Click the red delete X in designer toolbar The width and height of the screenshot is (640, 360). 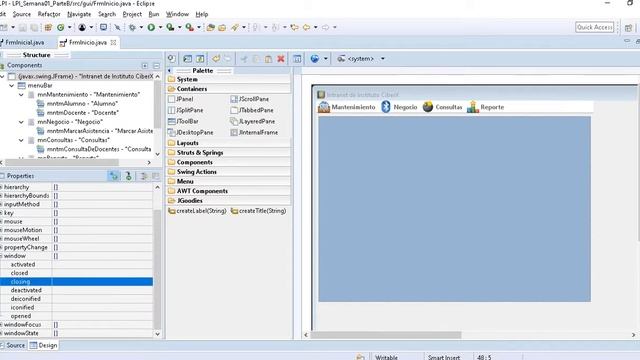281,59
